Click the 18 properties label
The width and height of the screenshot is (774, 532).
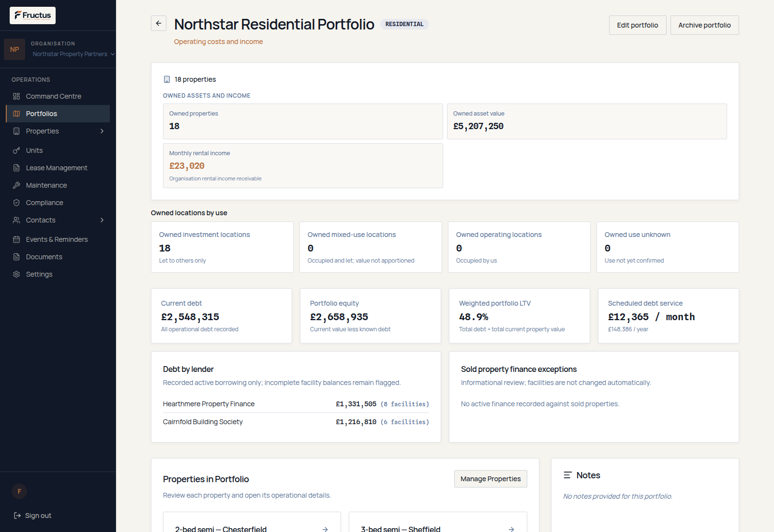[195, 79]
